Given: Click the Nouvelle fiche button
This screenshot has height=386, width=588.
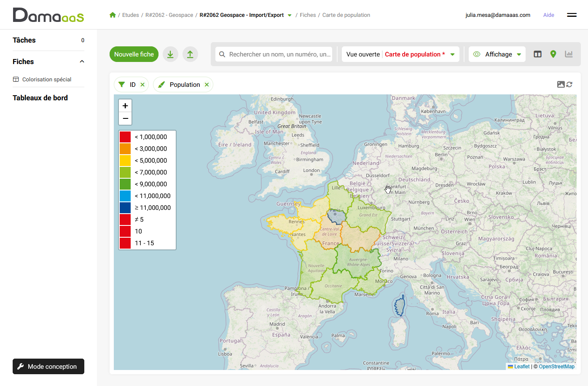Looking at the screenshot, I should (134, 54).
